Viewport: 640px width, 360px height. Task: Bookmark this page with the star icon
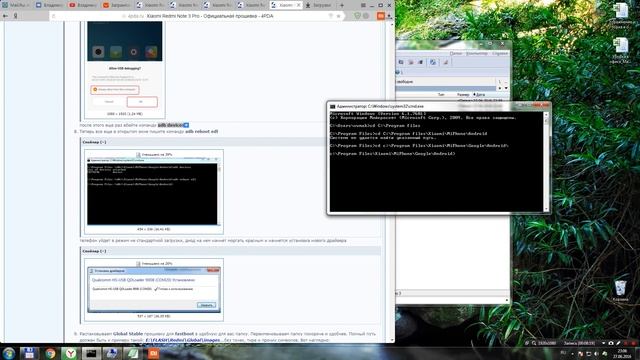338,16
